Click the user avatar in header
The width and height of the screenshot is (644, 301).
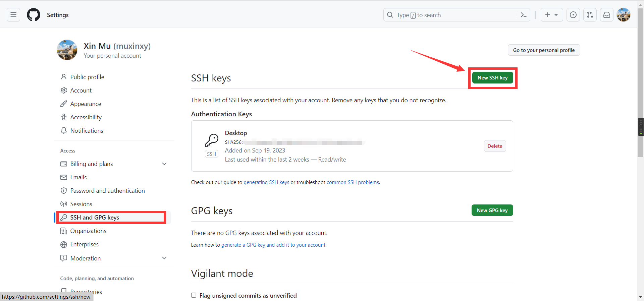click(x=624, y=15)
